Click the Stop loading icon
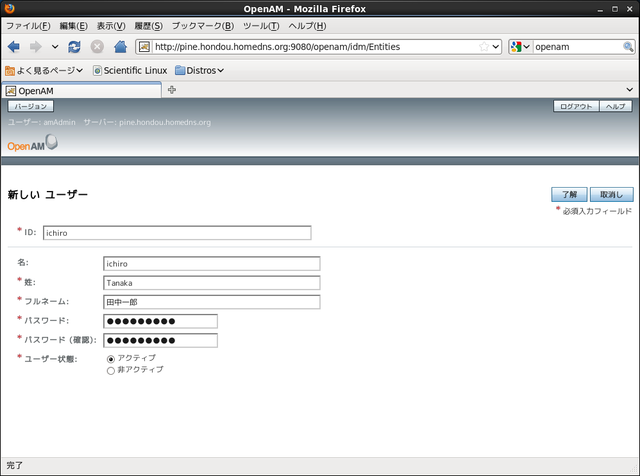This screenshot has height=476, width=640. coord(97,47)
